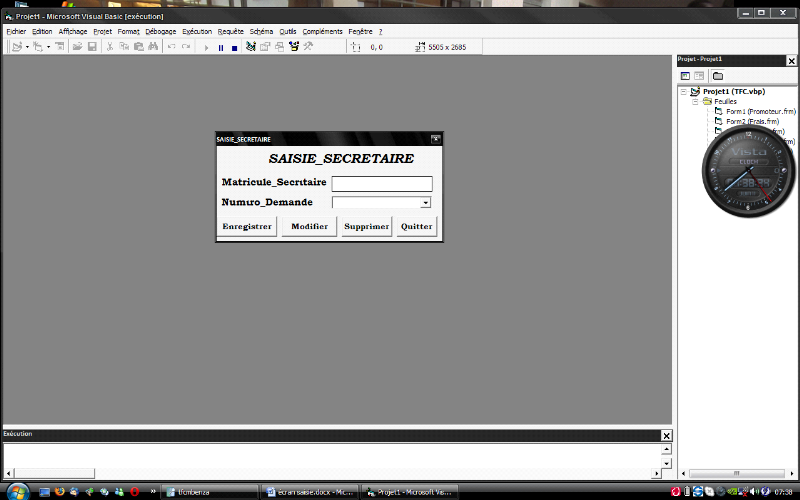The image size is (800, 500).
Task: Open the Numero_Demande combo box dropdown
Action: (x=426, y=202)
